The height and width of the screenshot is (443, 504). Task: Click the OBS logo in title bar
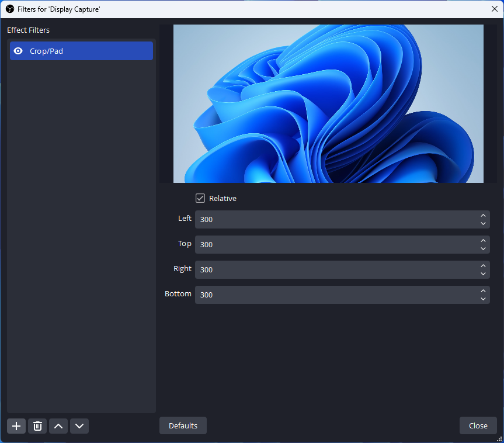9,9
